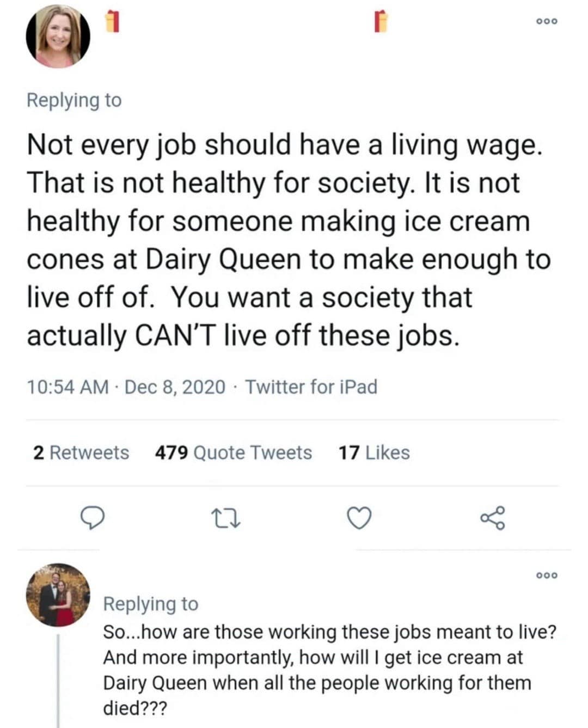
Task: Like the tweet with the heart icon
Action: tap(359, 518)
